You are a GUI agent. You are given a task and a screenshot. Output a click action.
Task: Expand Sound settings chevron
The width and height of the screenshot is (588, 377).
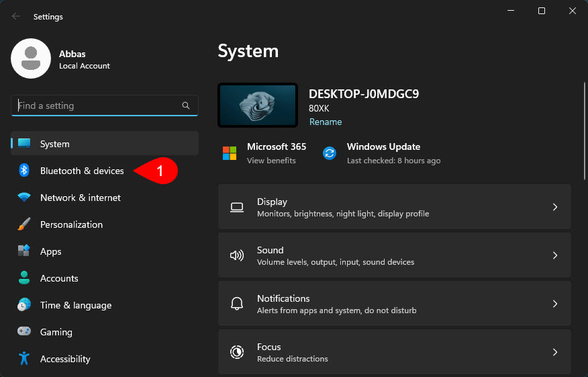pyautogui.click(x=555, y=255)
